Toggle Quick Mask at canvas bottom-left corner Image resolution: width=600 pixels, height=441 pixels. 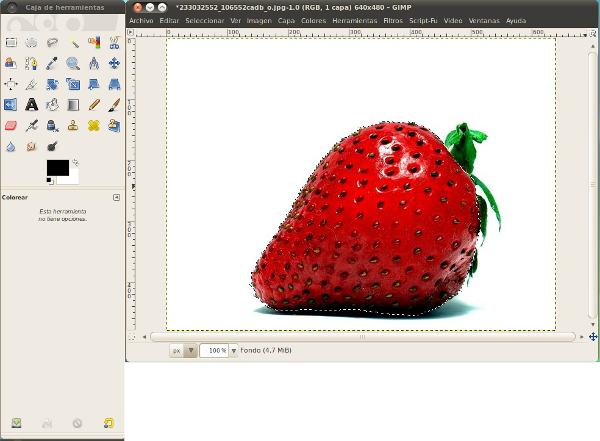click(x=132, y=337)
